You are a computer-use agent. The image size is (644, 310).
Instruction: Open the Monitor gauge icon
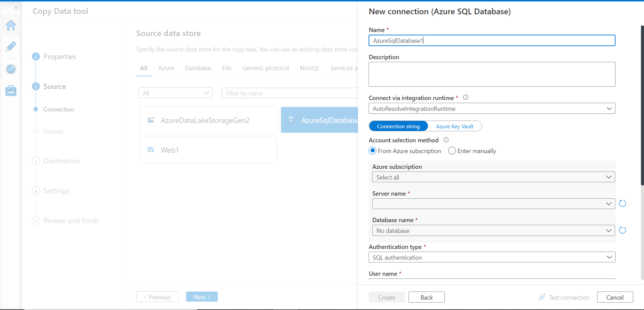click(11, 69)
